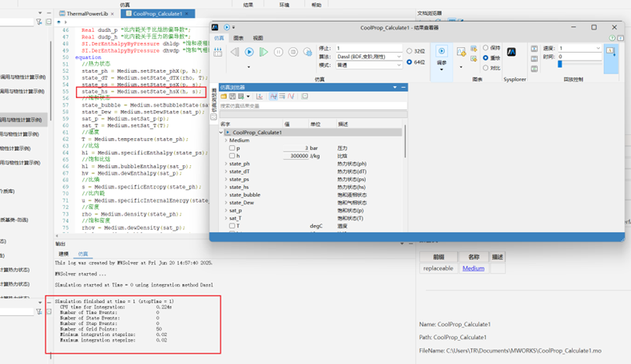Screen dimensions: 631x364
Task: Click the Sysplorer logo icon in the ribbon
Action: click(x=511, y=52)
